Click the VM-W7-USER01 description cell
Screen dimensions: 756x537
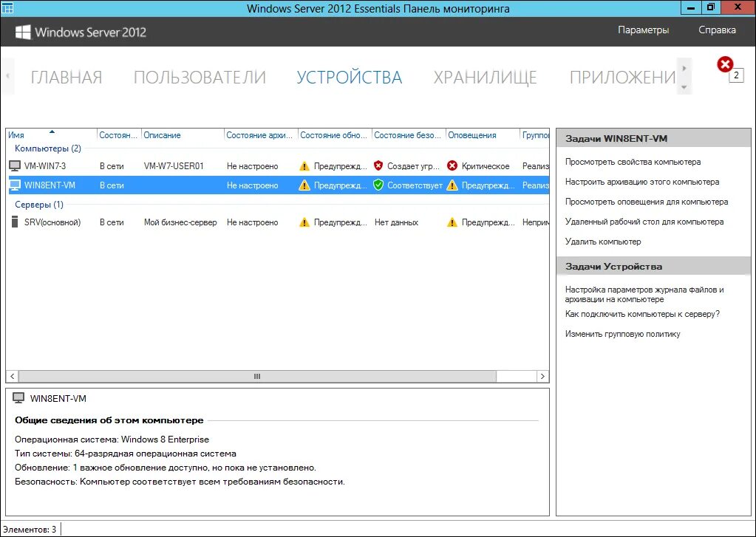(x=174, y=165)
